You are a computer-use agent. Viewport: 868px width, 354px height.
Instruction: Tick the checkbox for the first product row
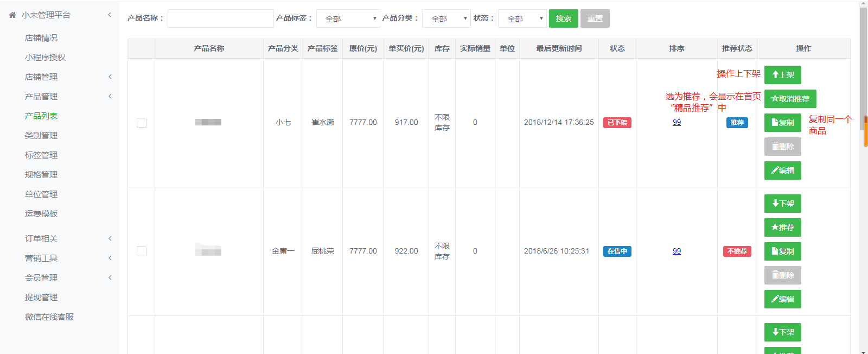pos(142,123)
